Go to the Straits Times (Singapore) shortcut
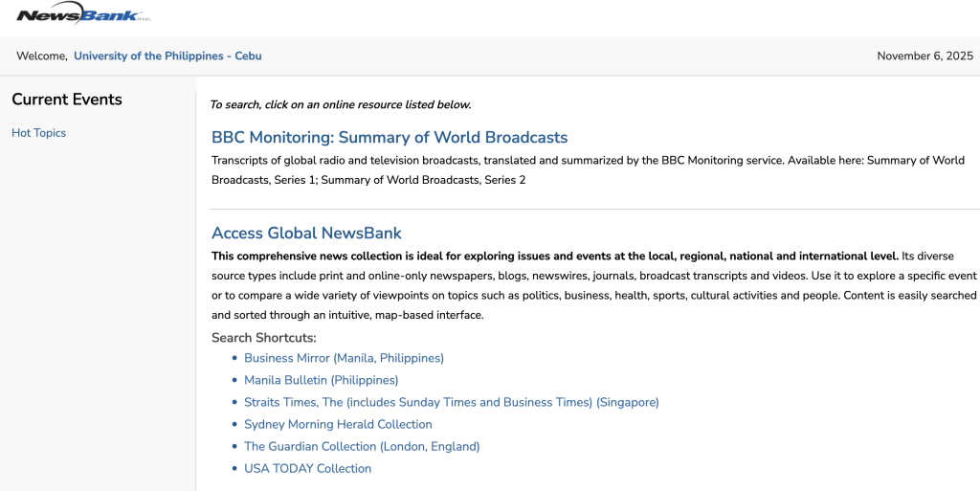 (451, 402)
